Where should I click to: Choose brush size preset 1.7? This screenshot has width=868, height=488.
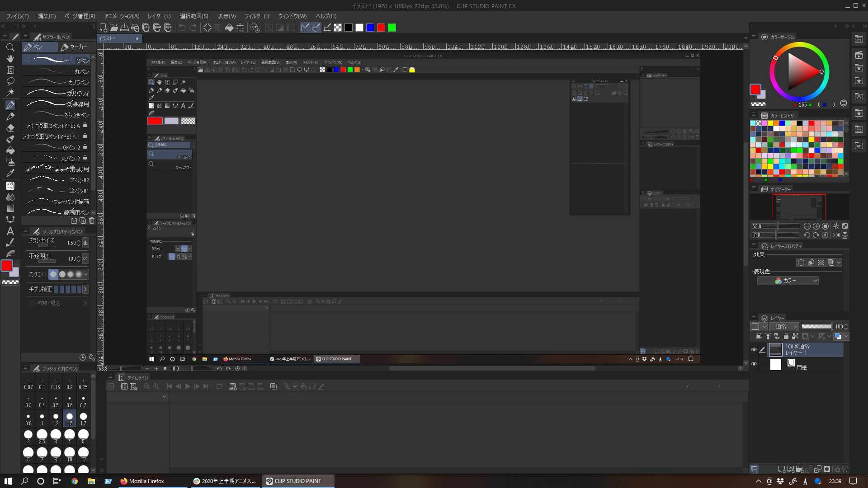(x=83, y=419)
